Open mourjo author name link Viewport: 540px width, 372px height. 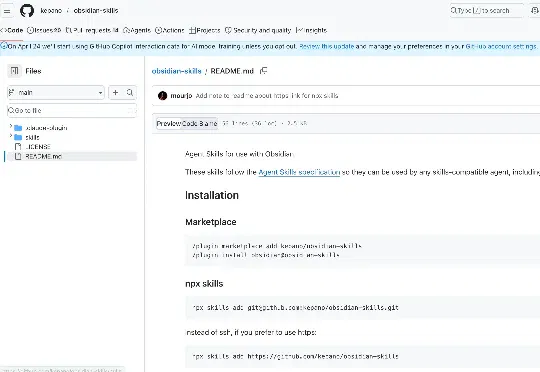[x=181, y=96]
